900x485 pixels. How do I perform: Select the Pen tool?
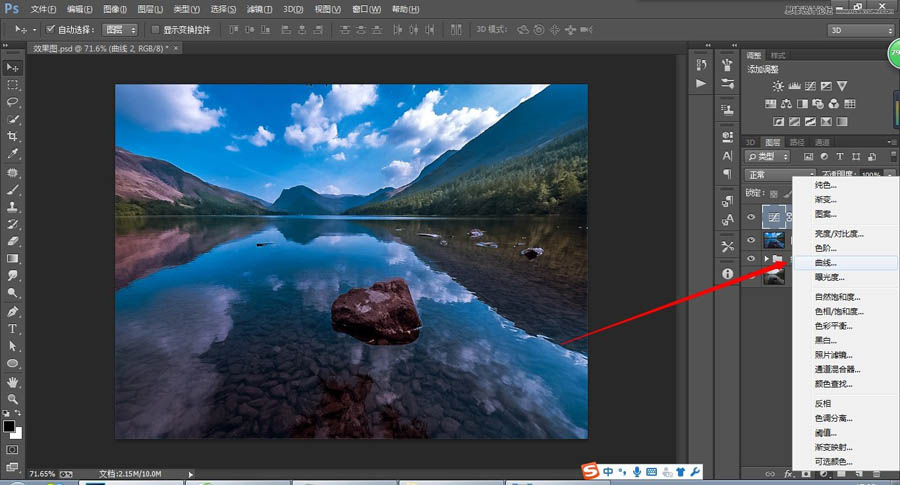click(12, 312)
